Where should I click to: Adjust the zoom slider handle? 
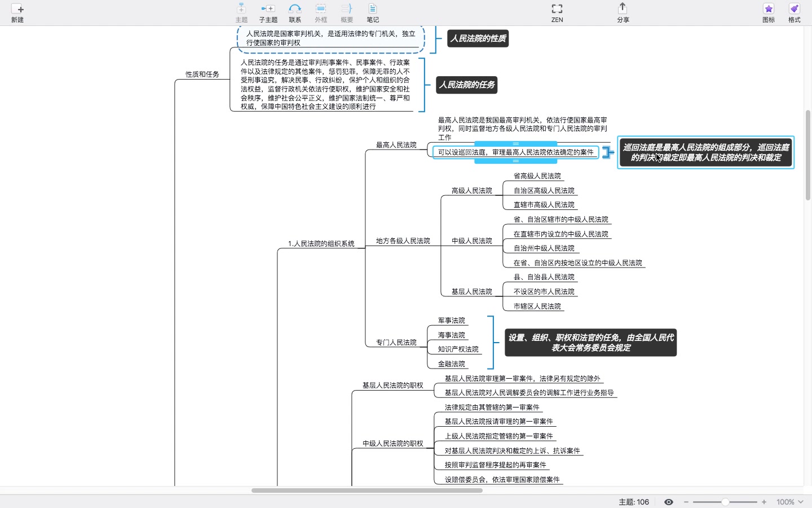click(x=725, y=502)
